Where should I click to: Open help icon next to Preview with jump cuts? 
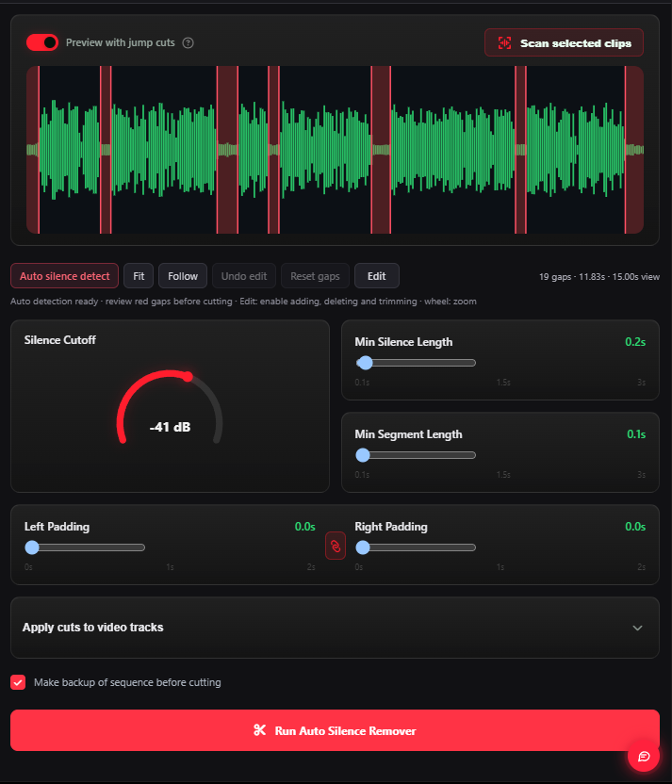click(x=188, y=43)
